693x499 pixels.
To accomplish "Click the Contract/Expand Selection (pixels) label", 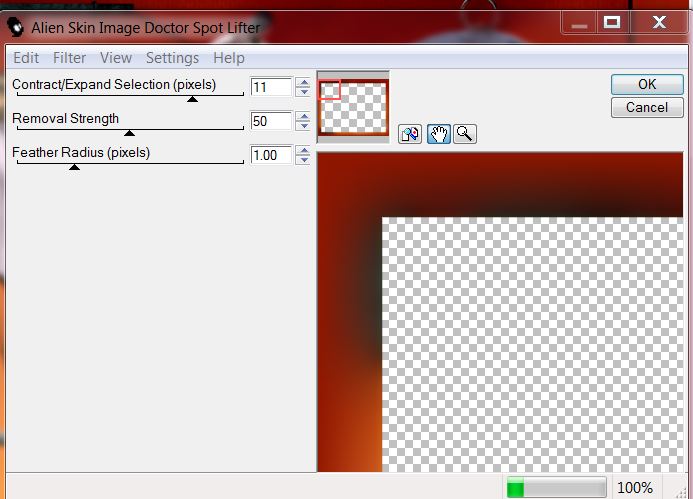I will (114, 84).
